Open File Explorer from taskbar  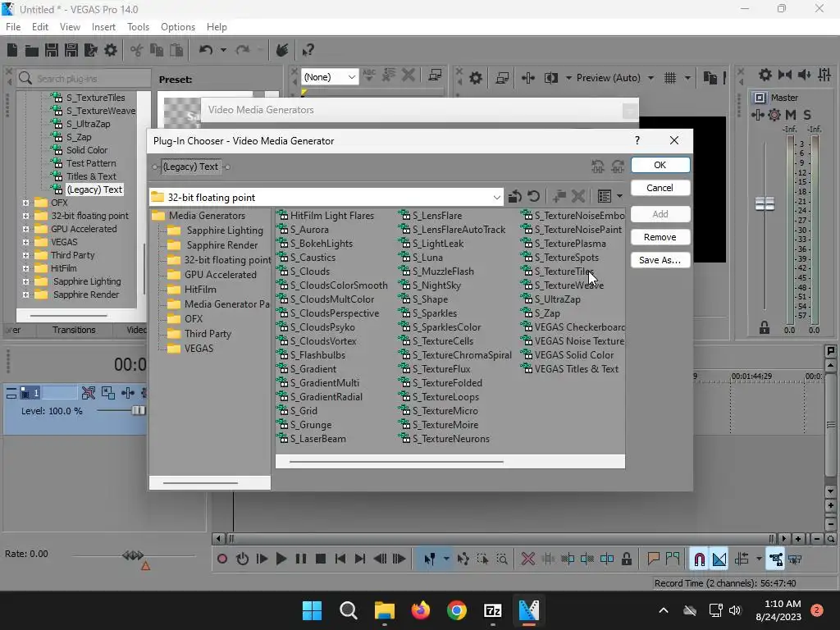click(384, 610)
